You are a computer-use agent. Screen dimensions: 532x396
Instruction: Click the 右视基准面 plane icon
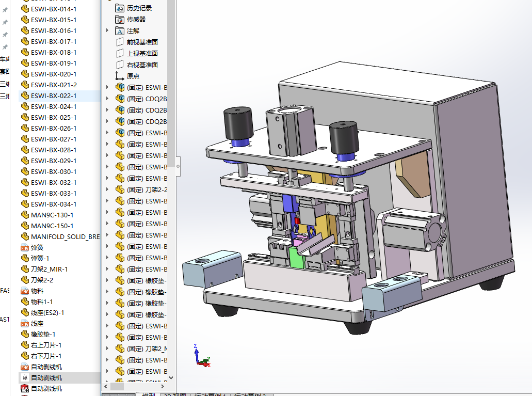(120, 65)
